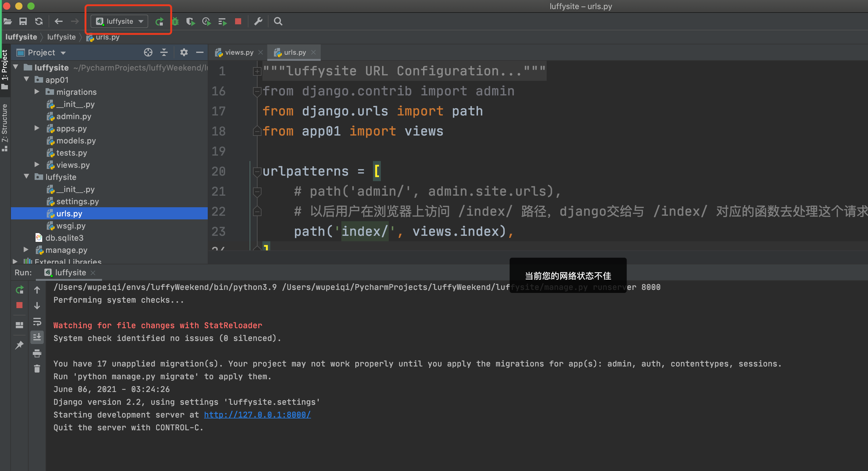The width and height of the screenshot is (868, 471).
Task: Expand the migrations folder
Action: (37, 92)
